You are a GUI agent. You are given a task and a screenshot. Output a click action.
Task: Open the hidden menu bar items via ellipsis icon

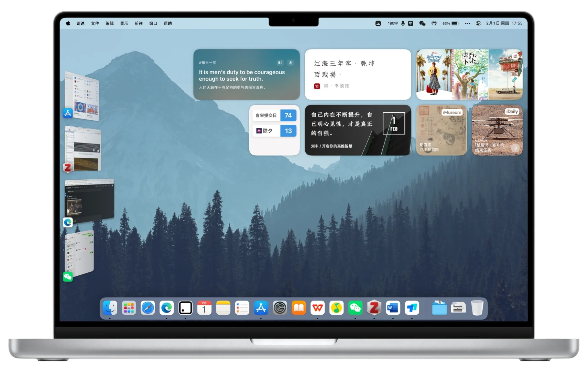[x=468, y=23]
